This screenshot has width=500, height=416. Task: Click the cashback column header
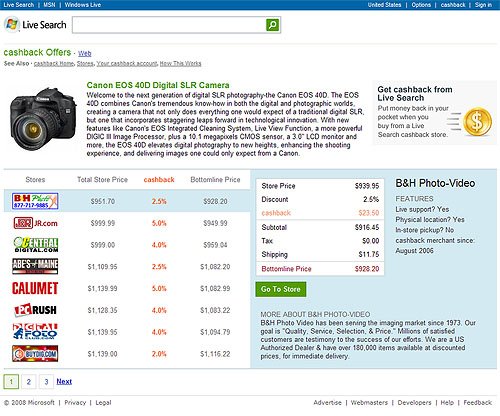pyautogui.click(x=159, y=180)
